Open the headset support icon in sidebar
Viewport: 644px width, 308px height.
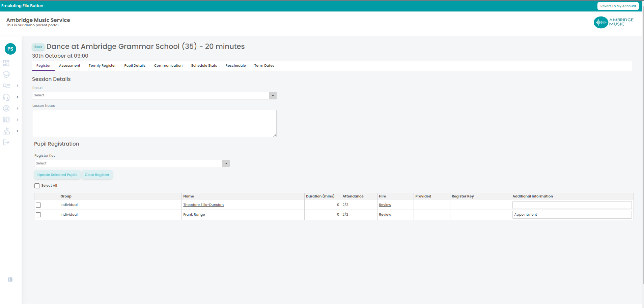pos(6,97)
